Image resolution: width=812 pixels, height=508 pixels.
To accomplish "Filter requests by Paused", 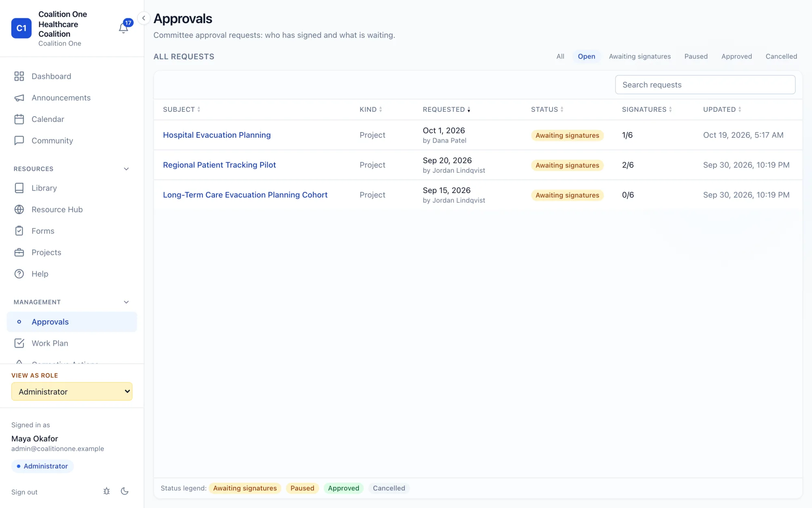I will [x=696, y=56].
